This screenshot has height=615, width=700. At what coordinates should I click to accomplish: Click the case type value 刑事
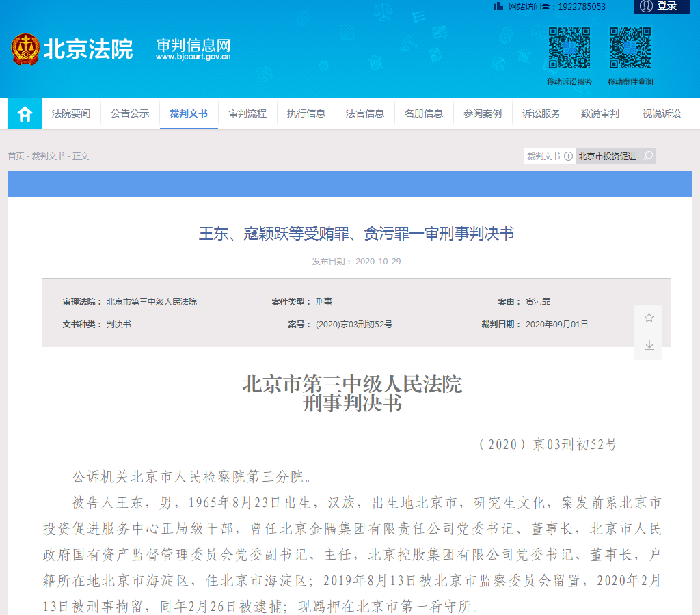pyautogui.click(x=324, y=302)
